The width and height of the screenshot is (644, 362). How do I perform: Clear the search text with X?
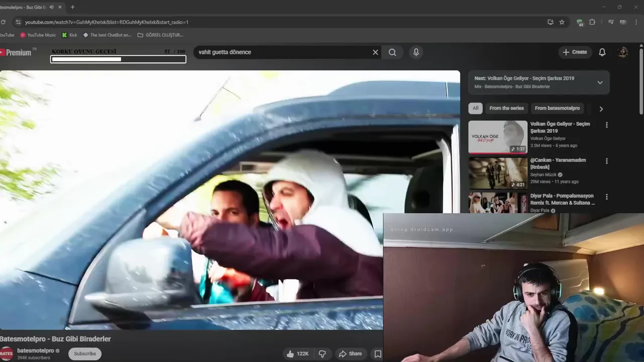pos(375,52)
